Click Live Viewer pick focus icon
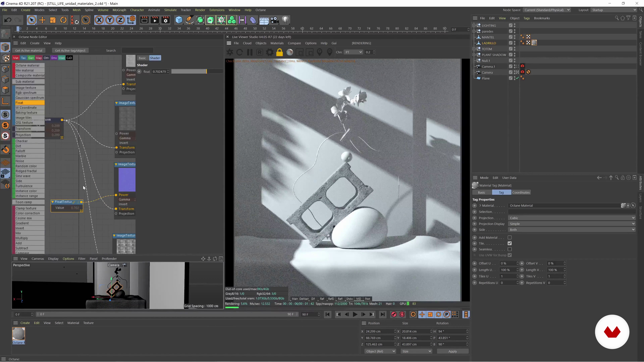This screenshot has height=362, width=644. pos(319,52)
